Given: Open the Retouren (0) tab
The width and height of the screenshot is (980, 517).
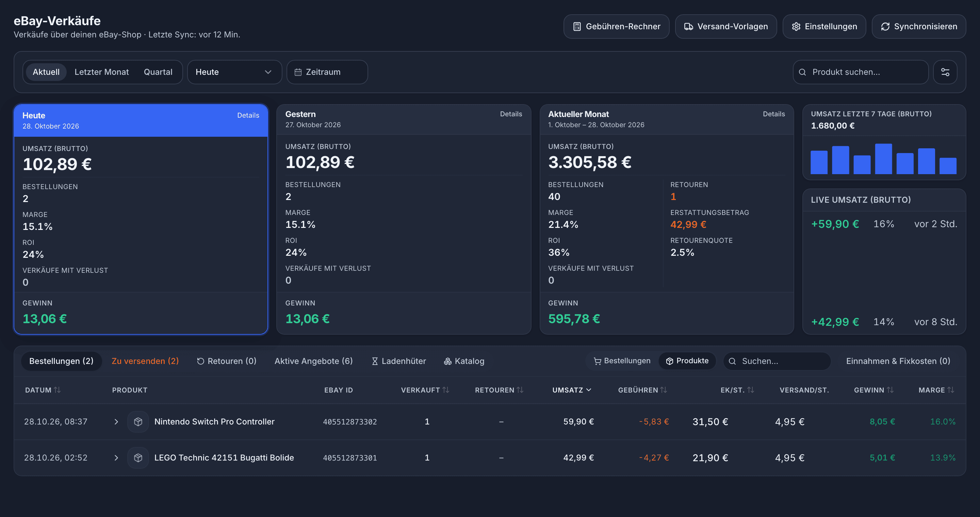Looking at the screenshot, I should pos(226,361).
